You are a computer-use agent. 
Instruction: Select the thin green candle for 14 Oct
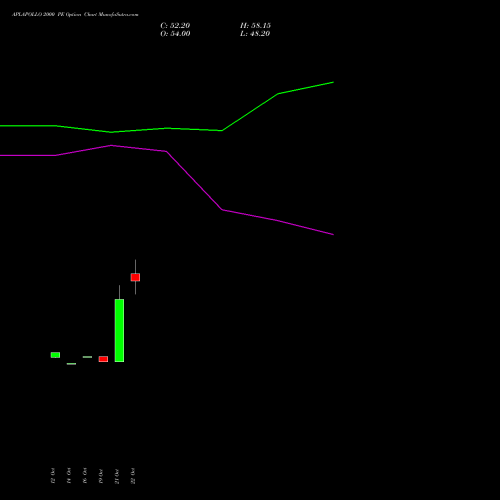[71, 364]
